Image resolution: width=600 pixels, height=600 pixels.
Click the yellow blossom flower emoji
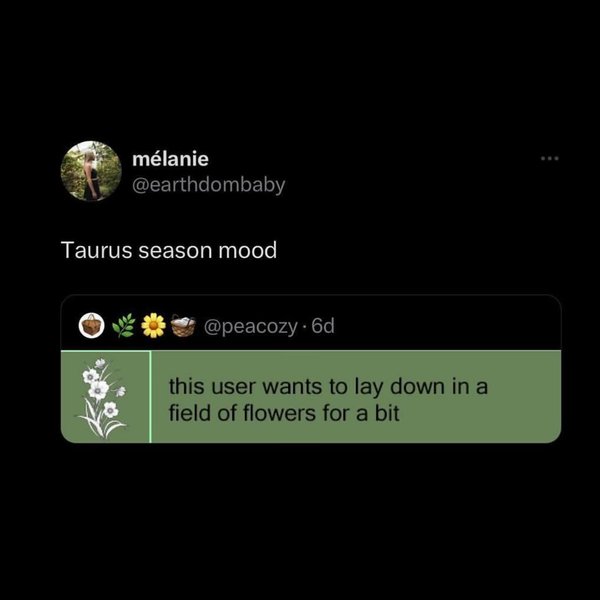pos(153,325)
